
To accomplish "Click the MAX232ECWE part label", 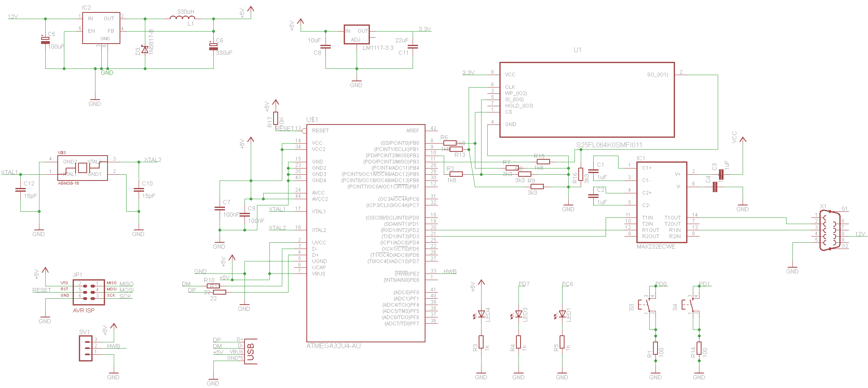I will tap(656, 246).
